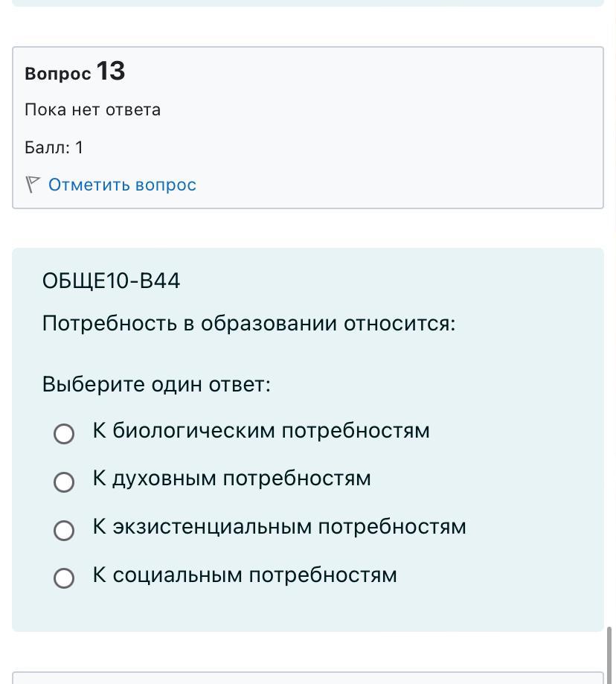Click the empty area of the question 13 info box
Image resolution: width=616 pixels, height=684 pixels.
point(392,131)
